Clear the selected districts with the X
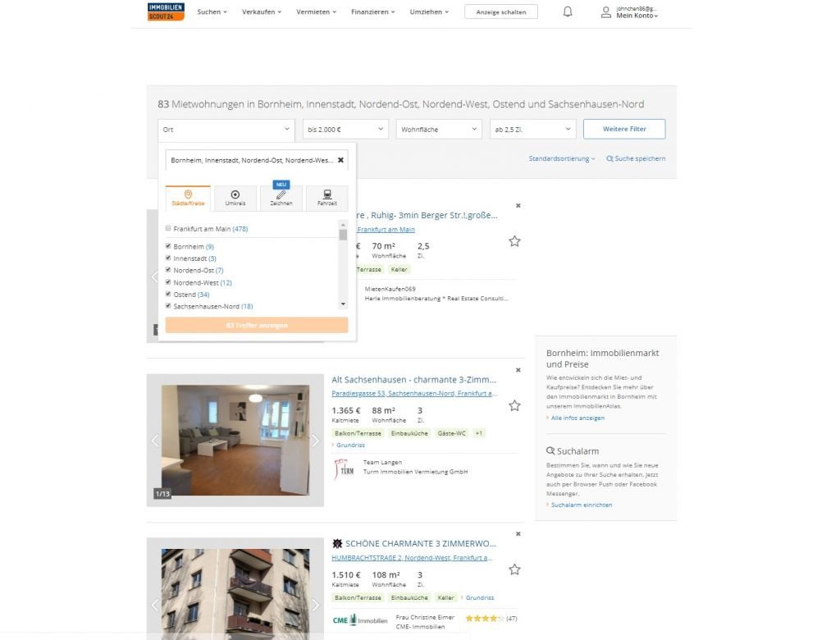This screenshot has width=840, height=640. coord(340,160)
